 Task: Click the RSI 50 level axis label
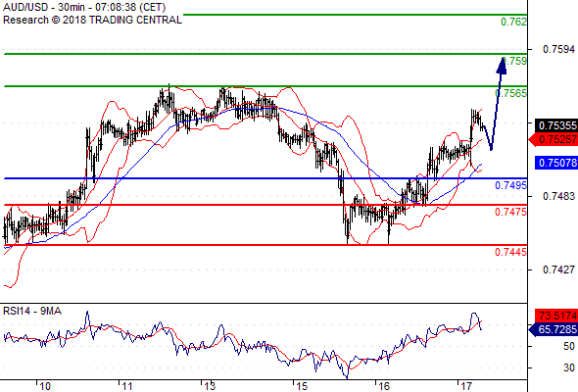[569, 346]
